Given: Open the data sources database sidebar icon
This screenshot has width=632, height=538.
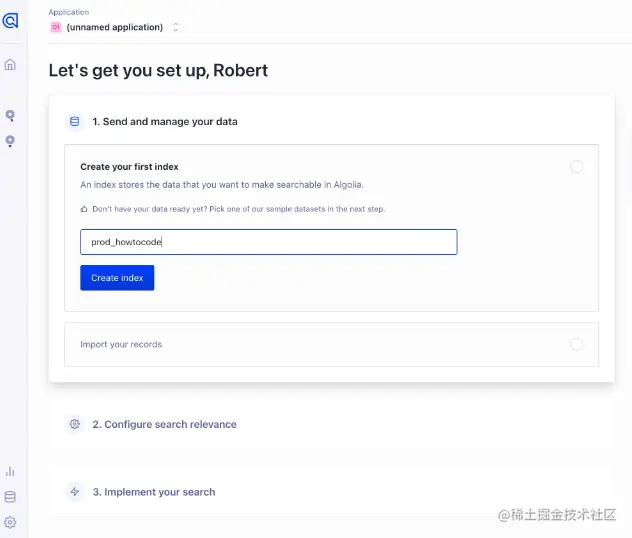Looking at the screenshot, I should (10, 497).
